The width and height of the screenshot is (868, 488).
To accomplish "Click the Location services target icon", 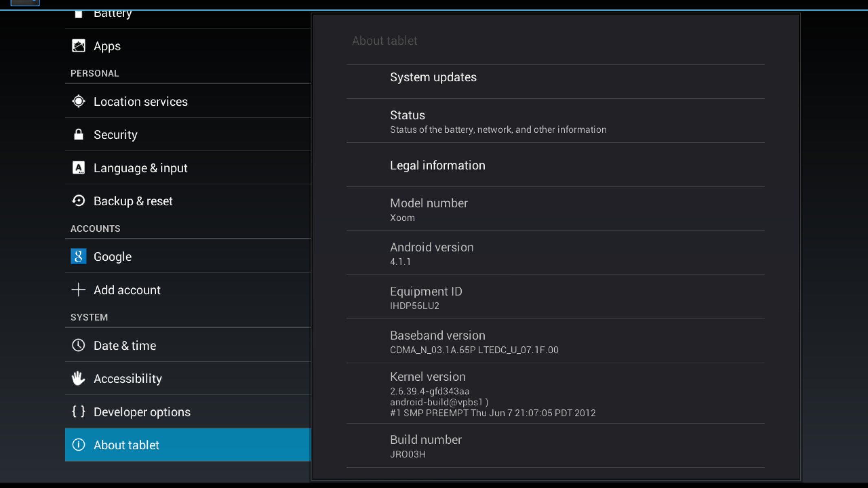I will [79, 101].
